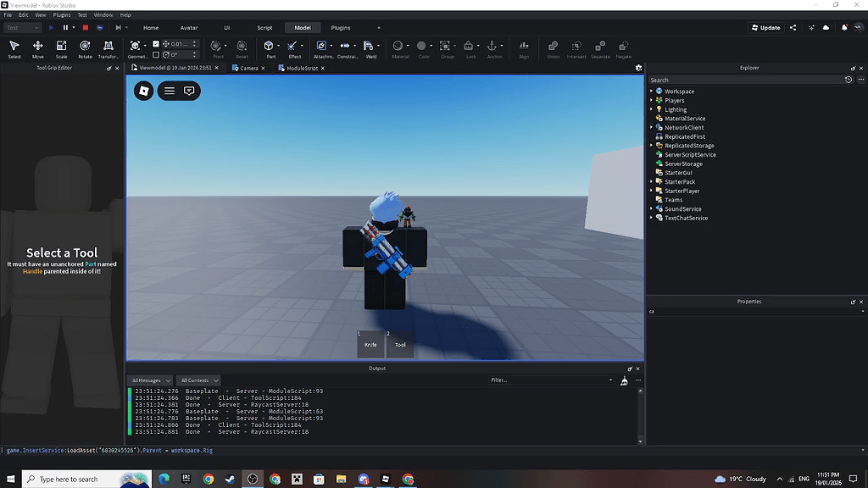The width and height of the screenshot is (868, 488).
Task: Stop the running playtest
Action: pos(86,28)
